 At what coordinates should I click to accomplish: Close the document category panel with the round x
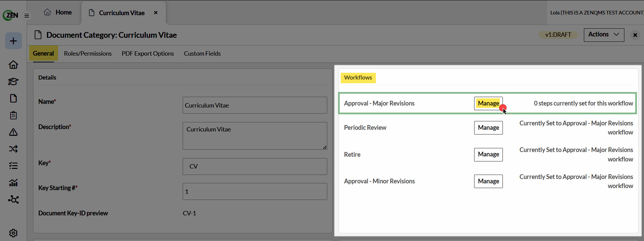coord(635,35)
